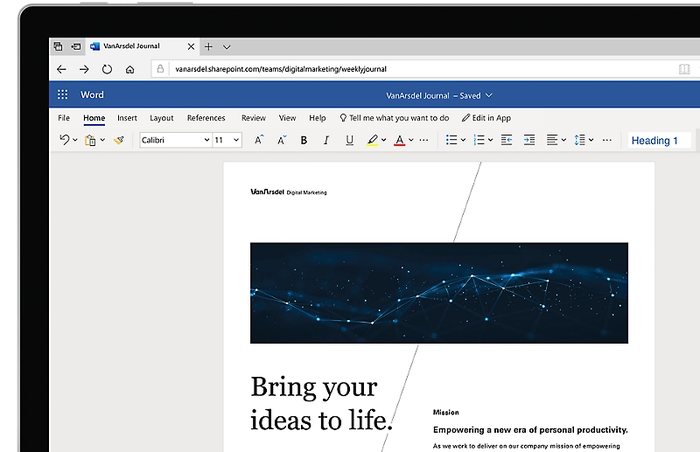700x452 pixels.
Task: Toggle bold formatting
Action: coord(304,141)
